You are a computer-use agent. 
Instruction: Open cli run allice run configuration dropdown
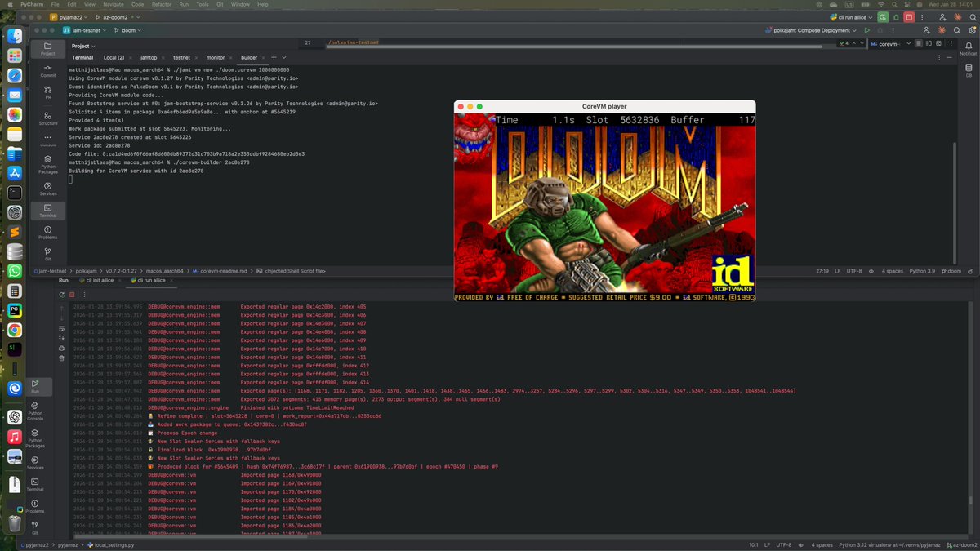[x=852, y=17]
